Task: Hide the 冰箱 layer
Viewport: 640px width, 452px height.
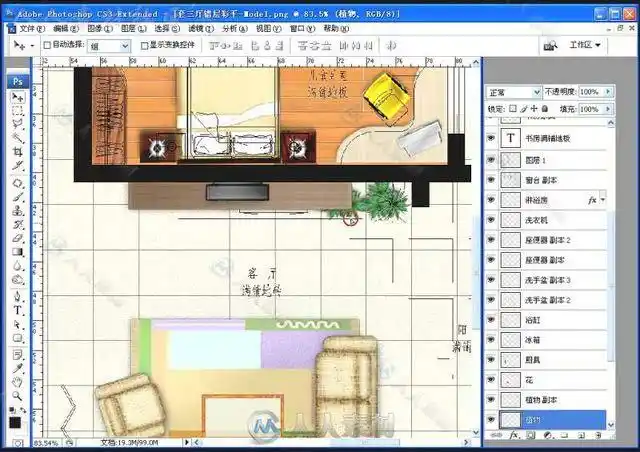Action: 491,340
